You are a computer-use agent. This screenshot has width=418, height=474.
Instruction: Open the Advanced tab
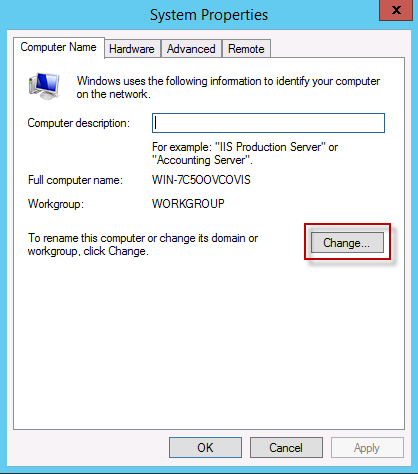(191, 49)
